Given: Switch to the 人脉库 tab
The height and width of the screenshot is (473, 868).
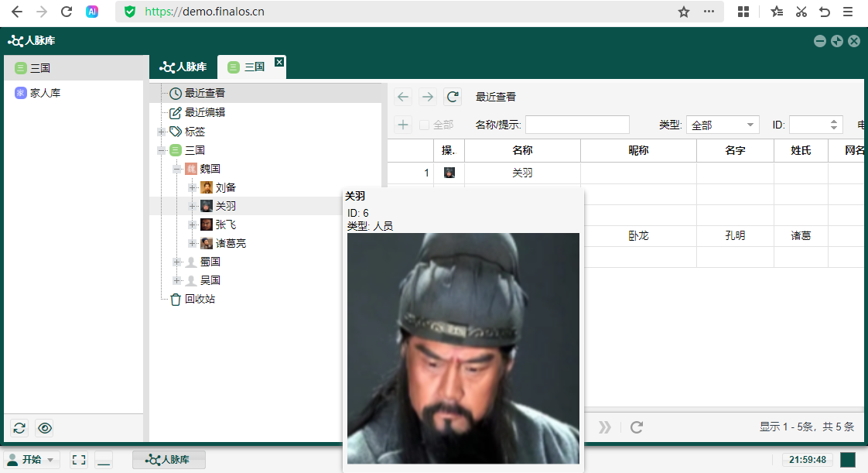Looking at the screenshot, I should click(183, 67).
